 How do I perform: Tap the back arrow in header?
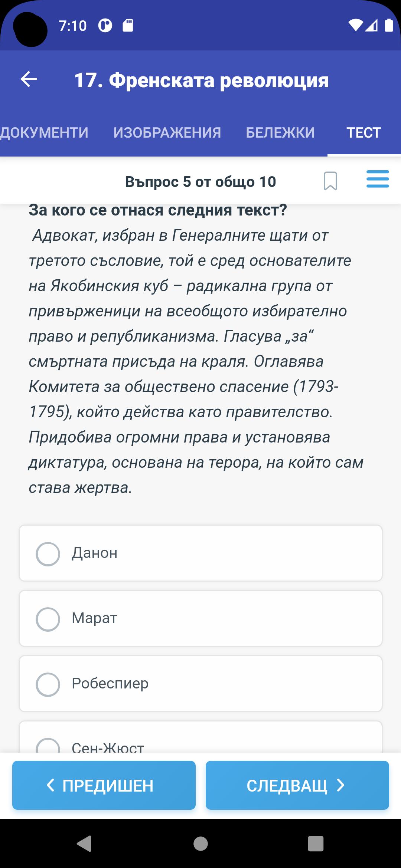(29, 79)
